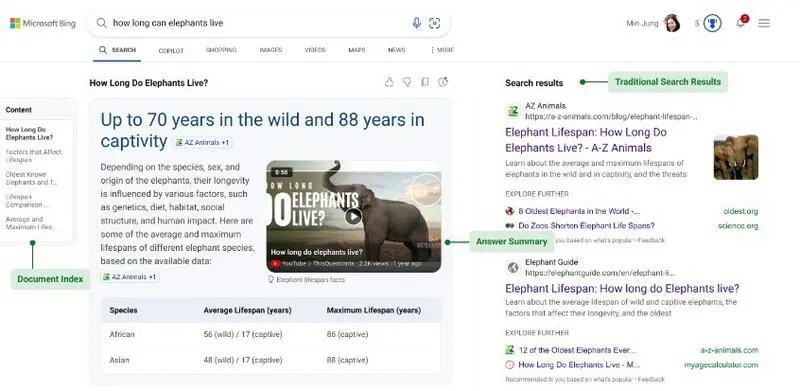Expand the More tabs menu

(x=442, y=50)
